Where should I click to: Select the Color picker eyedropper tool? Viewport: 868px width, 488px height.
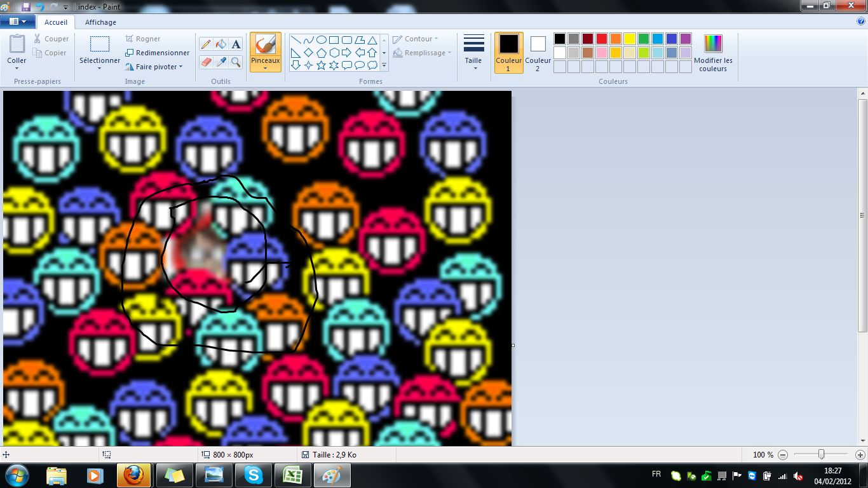(x=221, y=62)
